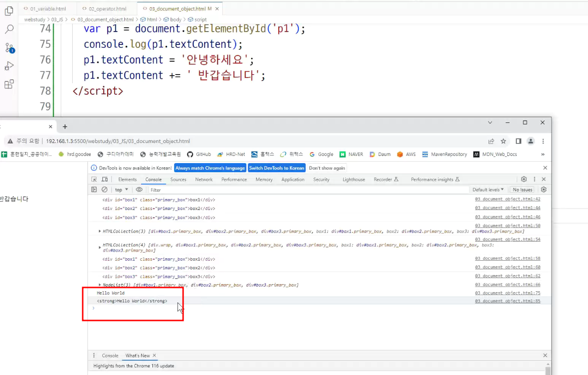Open the Daum bookmark
This screenshot has height=375, width=588.
point(380,154)
